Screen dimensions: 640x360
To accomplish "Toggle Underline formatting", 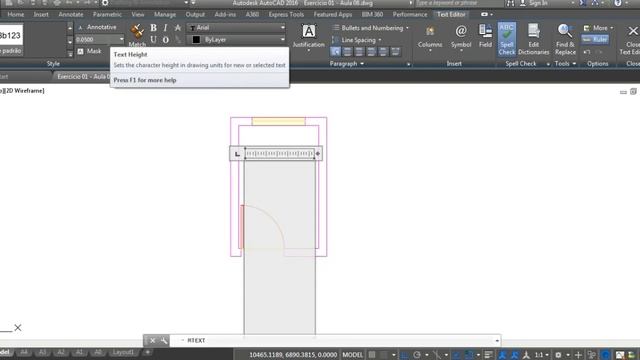I will pyautogui.click(x=153, y=40).
